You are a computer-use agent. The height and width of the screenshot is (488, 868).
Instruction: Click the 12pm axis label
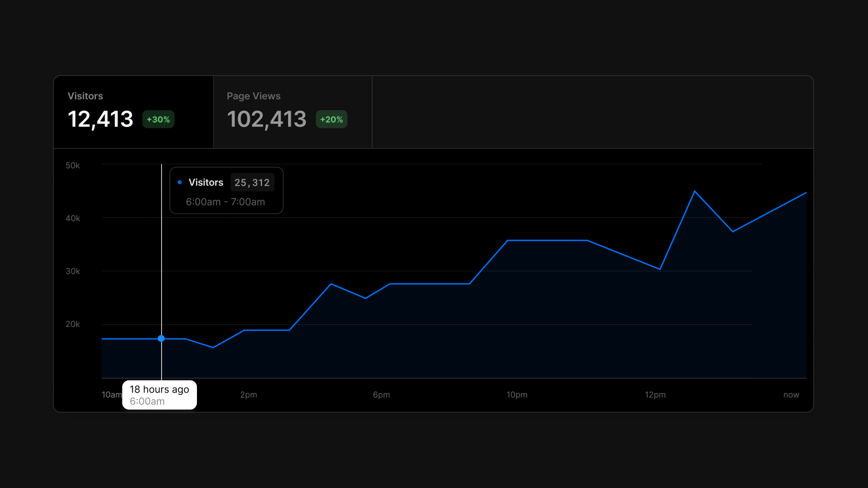click(656, 395)
